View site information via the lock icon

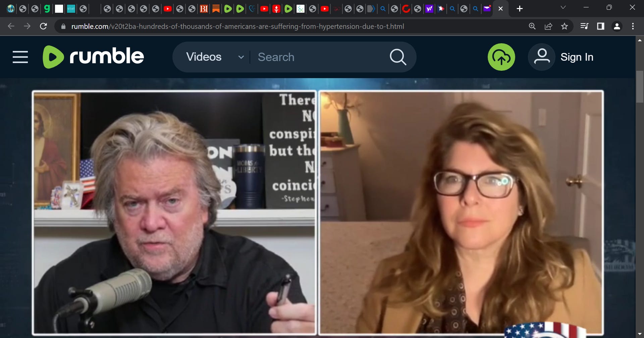pos(63,26)
